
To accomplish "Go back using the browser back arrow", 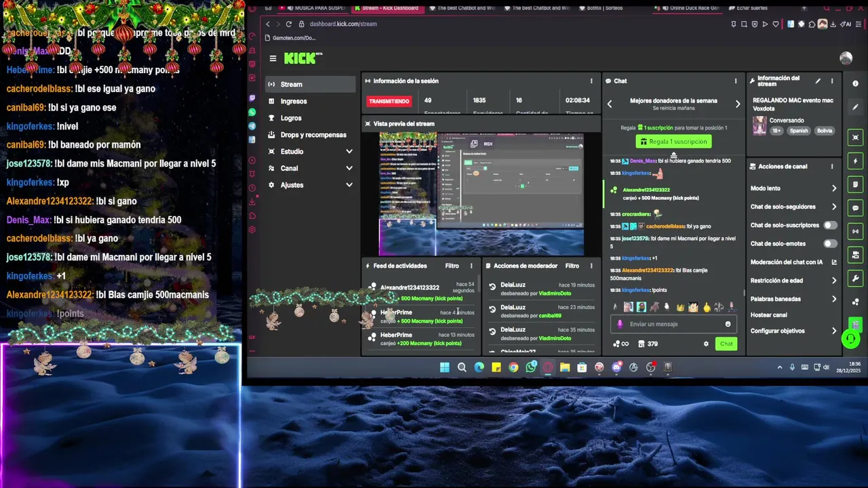I will pyautogui.click(x=267, y=24).
